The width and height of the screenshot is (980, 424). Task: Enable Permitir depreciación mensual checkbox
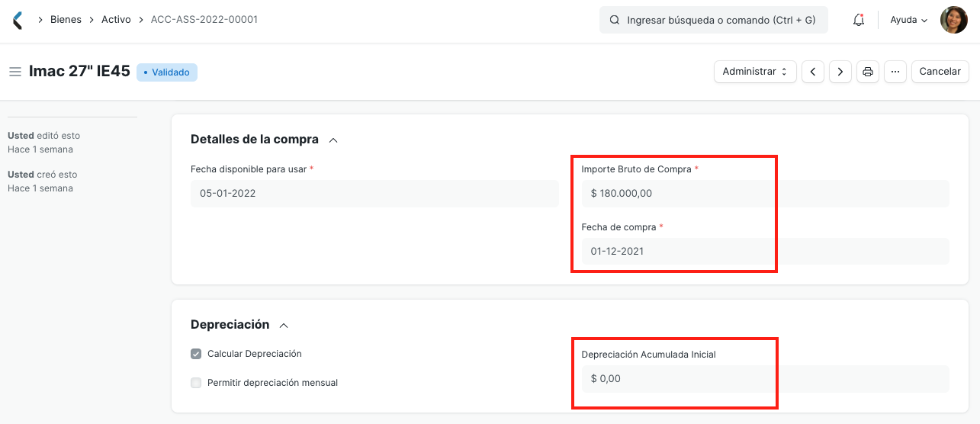click(196, 383)
